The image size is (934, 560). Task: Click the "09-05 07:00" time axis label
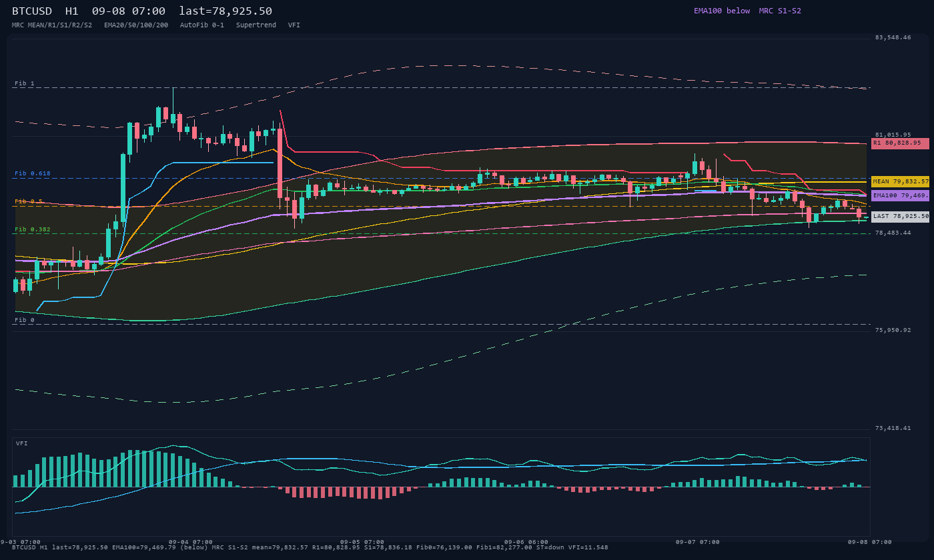click(x=362, y=542)
